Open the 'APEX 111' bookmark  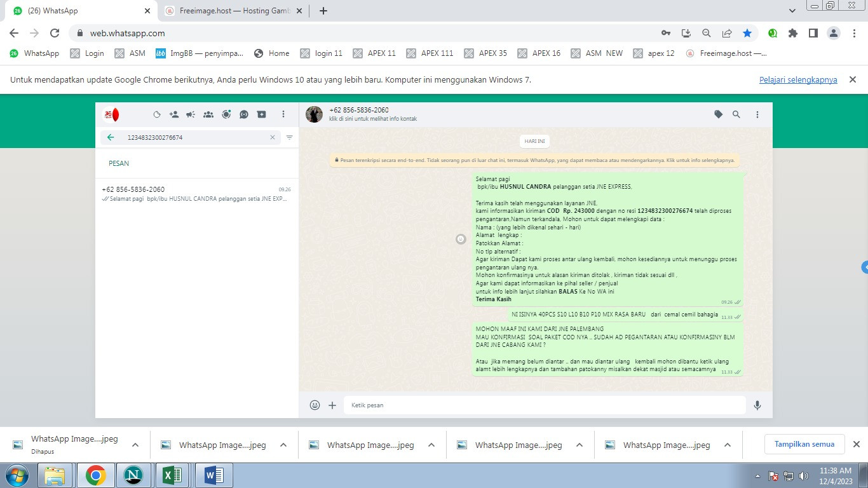tap(430, 53)
